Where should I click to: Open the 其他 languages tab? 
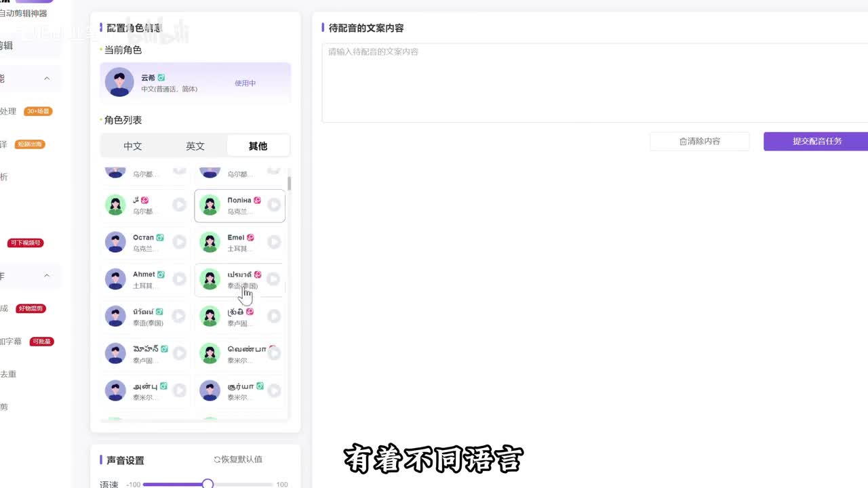point(258,146)
